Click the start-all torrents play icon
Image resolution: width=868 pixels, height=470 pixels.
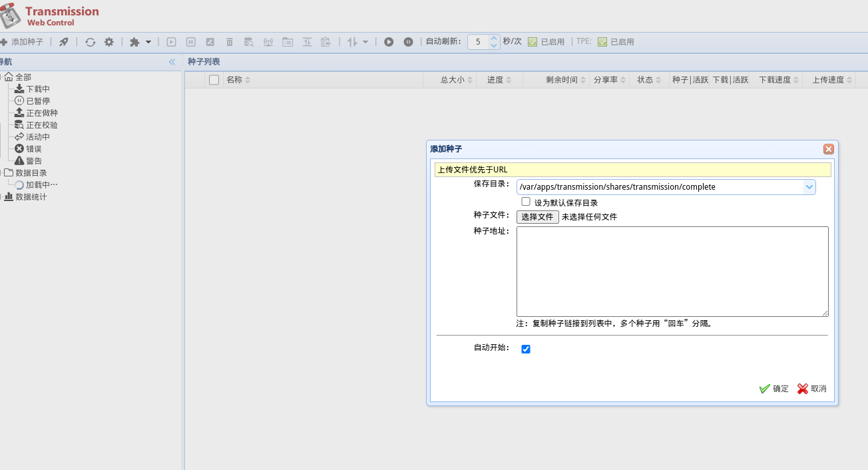(389, 42)
